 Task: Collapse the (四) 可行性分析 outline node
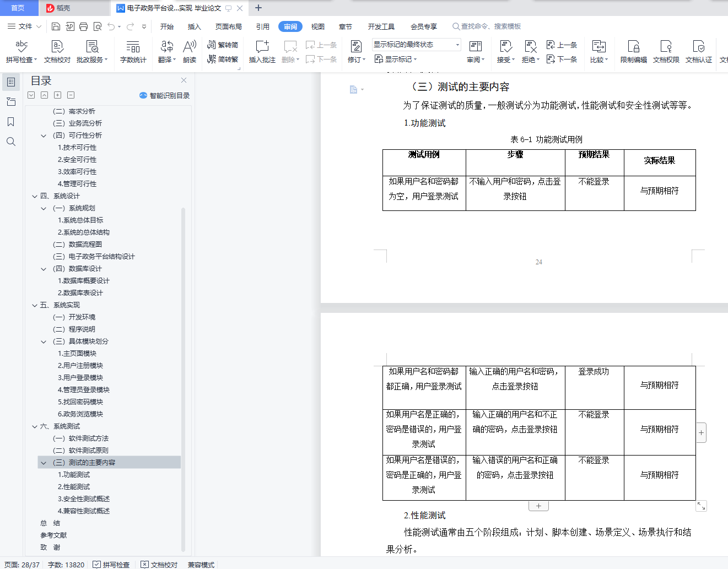tap(44, 136)
